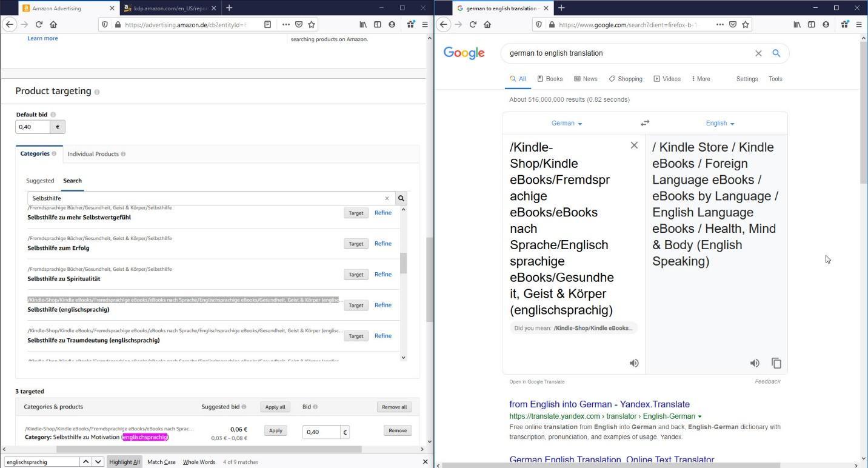
Task: Search categories with the magnifier button
Action: 401,198
